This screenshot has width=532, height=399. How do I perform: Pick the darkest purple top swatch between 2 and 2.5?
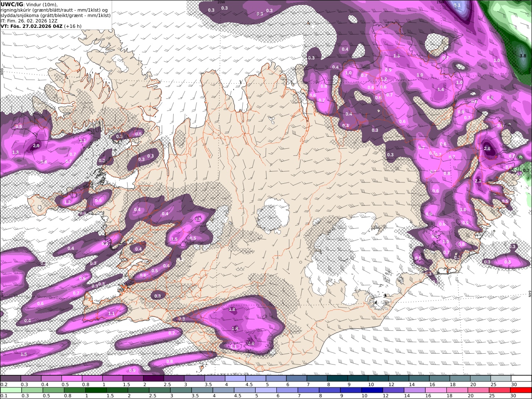[x=153, y=379]
